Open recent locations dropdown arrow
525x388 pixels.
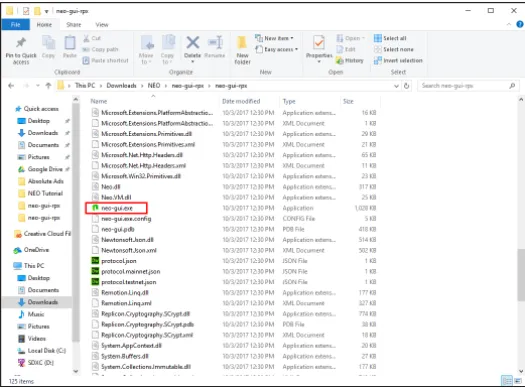(x=38, y=86)
